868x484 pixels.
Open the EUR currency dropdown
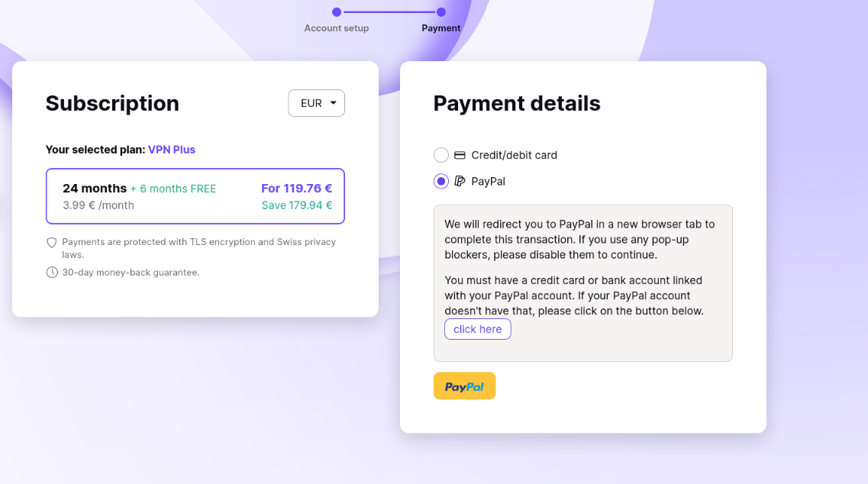coord(316,103)
